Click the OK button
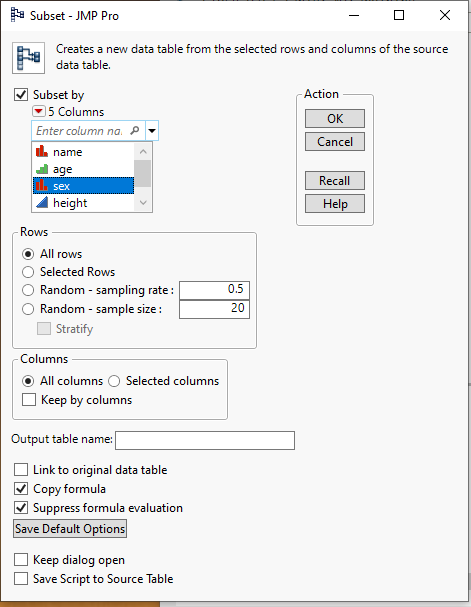This screenshot has width=471, height=607. point(335,118)
